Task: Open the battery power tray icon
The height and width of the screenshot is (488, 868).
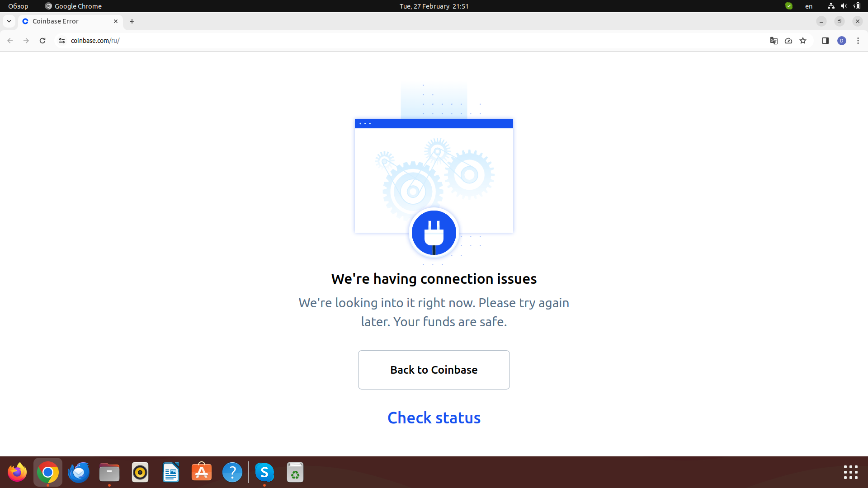Action: [x=857, y=6]
